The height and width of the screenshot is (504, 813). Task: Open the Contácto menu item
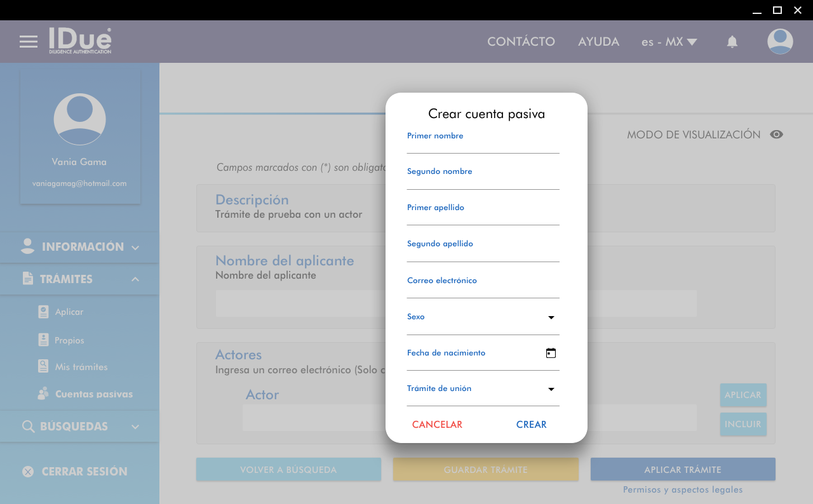pos(521,42)
